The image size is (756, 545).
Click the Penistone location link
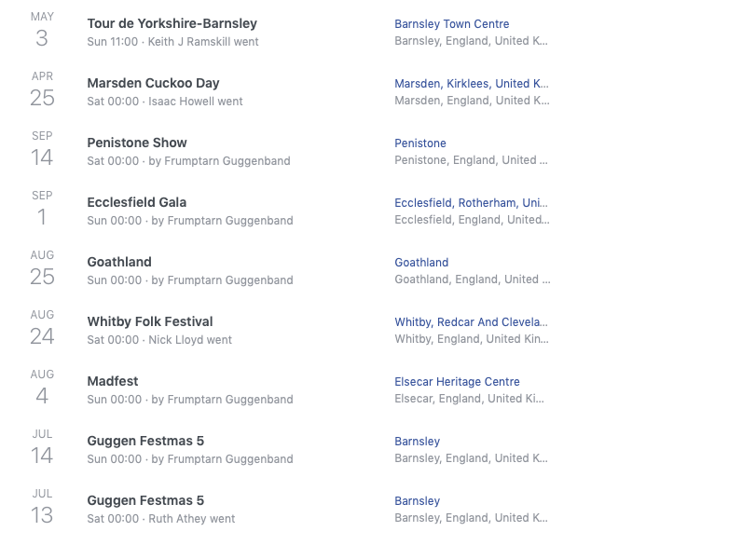coord(419,143)
